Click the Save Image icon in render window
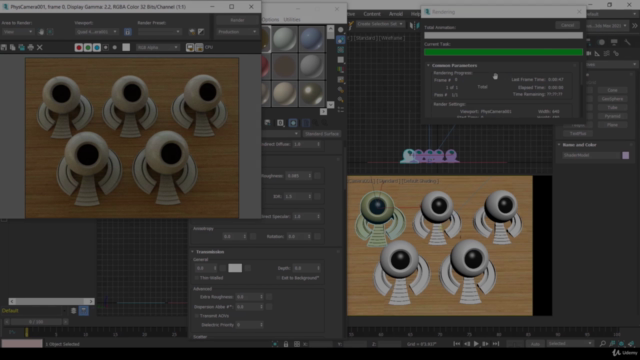The width and height of the screenshot is (640, 360). pos(4,48)
